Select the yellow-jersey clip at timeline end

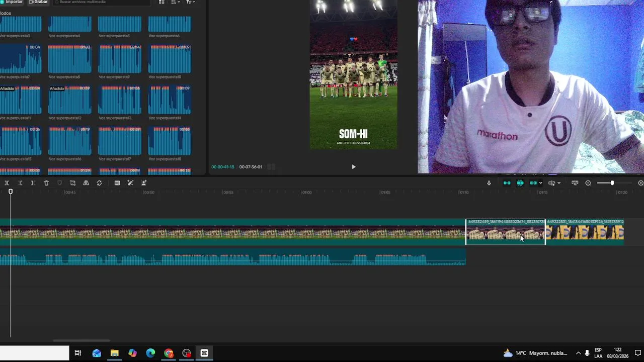tap(585, 232)
